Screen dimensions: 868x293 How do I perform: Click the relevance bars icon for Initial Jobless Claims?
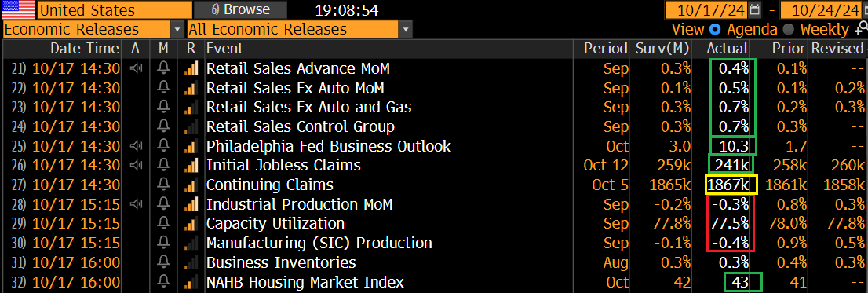(x=191, y=166)
